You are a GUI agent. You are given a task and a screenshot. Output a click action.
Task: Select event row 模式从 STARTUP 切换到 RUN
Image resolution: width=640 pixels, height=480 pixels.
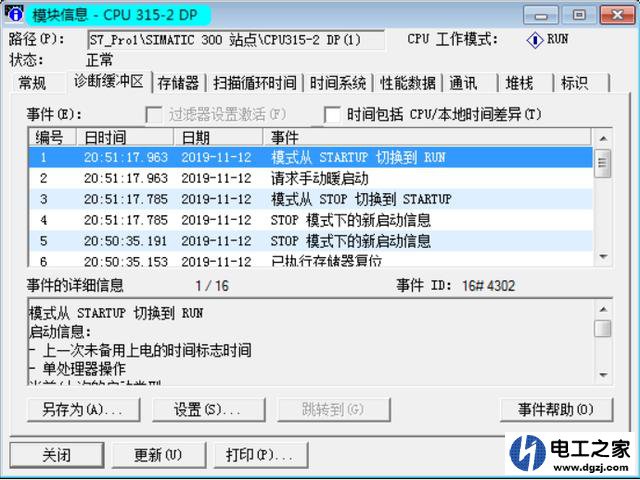point(311,157)
